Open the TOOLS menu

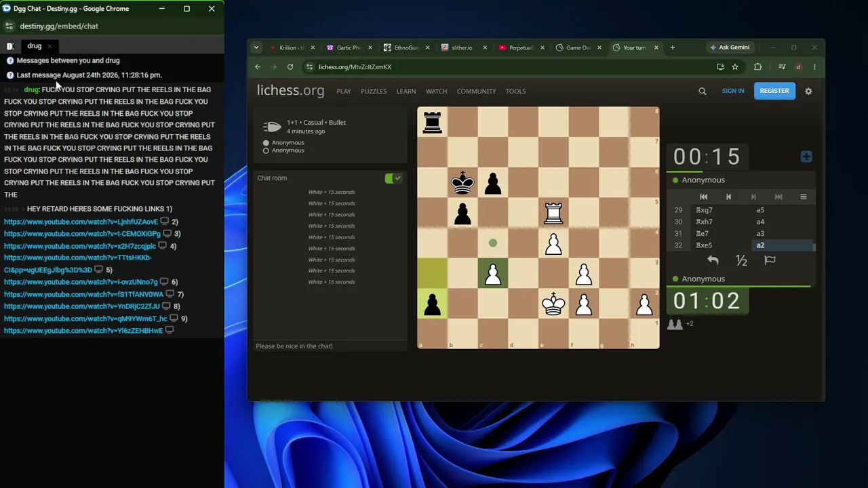tap(515, 91)
